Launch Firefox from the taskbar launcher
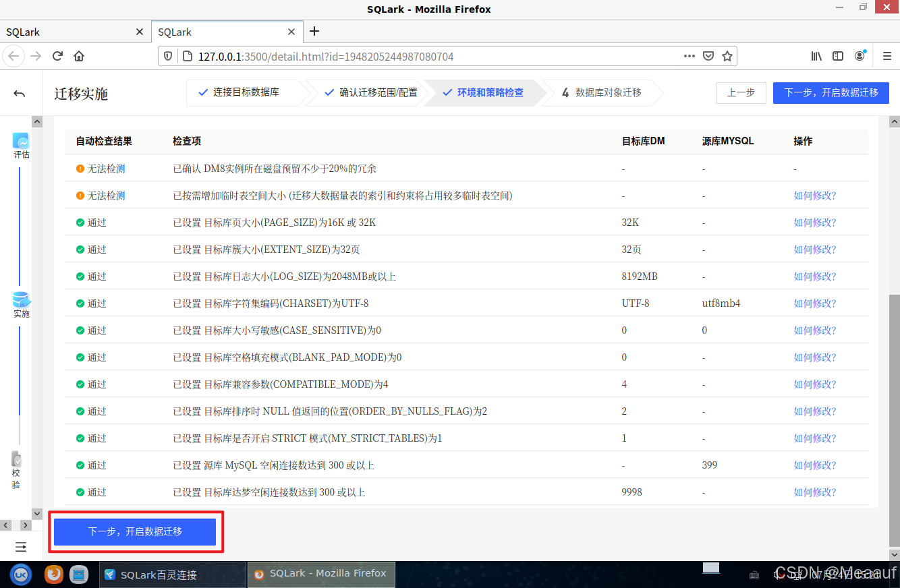This screenshot has width=900, height=588. tap(54, 575)
